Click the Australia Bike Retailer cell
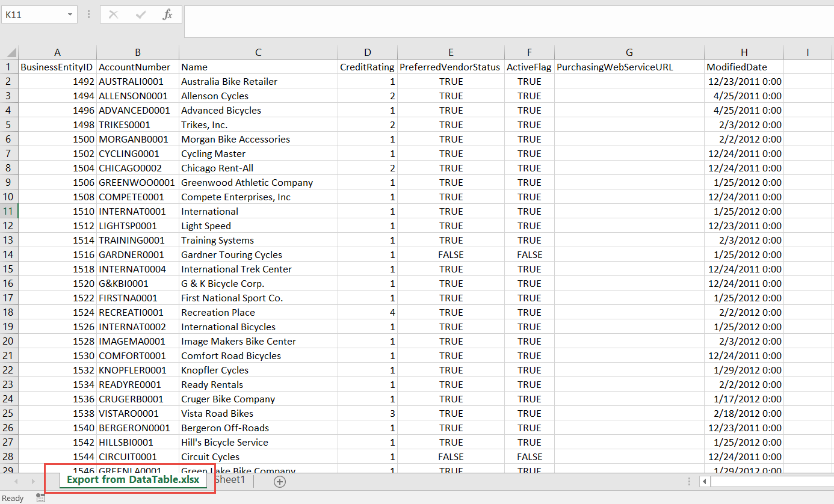The image size is (834, 504). 258,81
